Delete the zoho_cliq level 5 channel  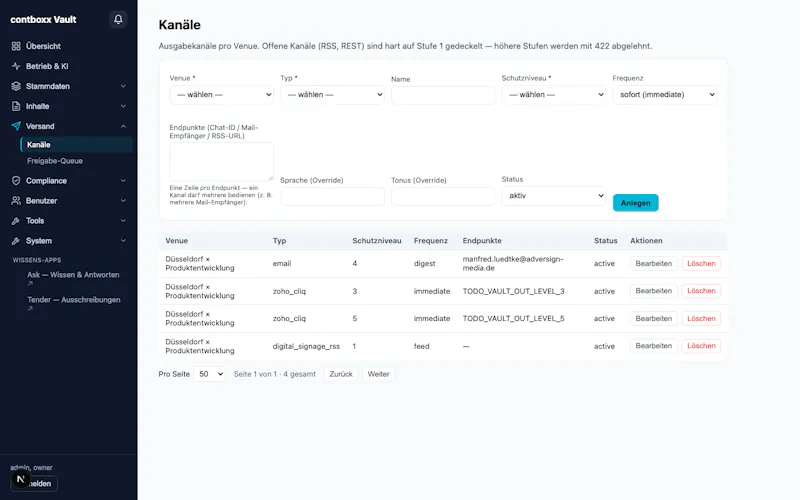click(x=701, y=318)
